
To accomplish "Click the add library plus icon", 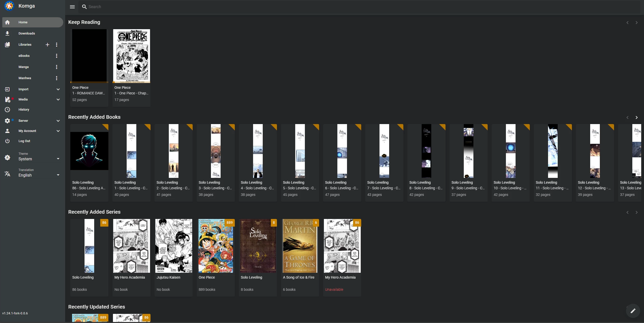I will point(47,45).
